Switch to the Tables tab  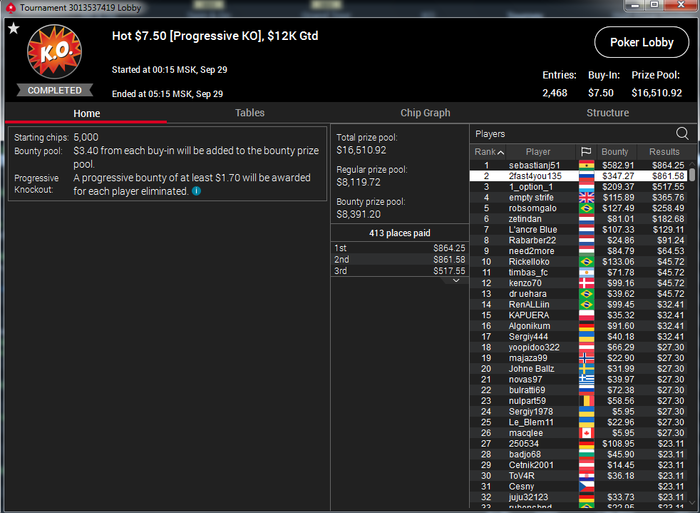[250, 113]
